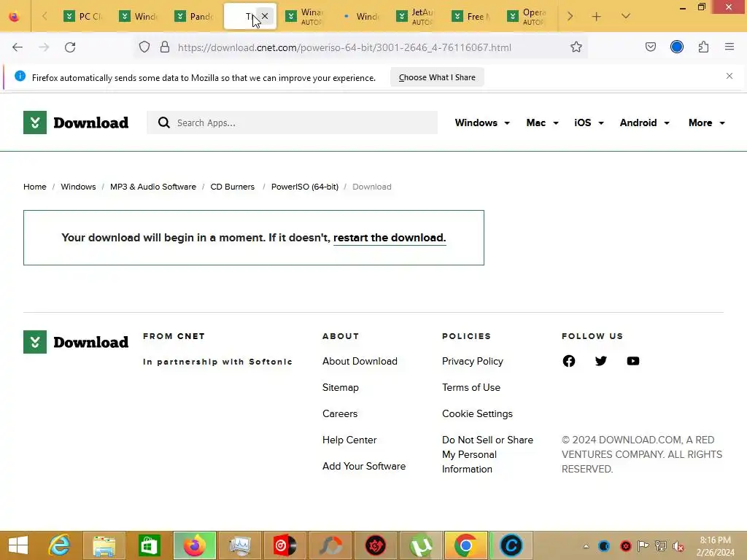Open the Cookie Settings link
Screen dimensions: 747x560
(x=477, y=414)
